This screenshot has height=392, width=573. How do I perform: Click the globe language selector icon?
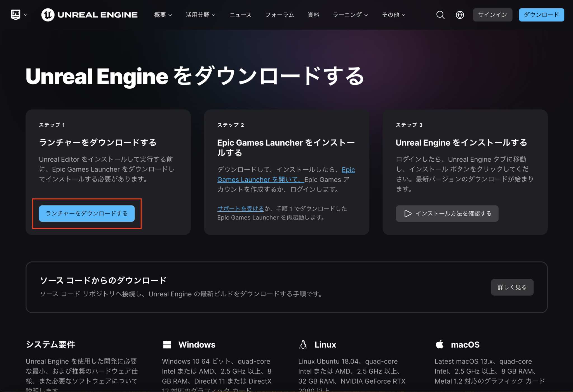click(460, 15)
